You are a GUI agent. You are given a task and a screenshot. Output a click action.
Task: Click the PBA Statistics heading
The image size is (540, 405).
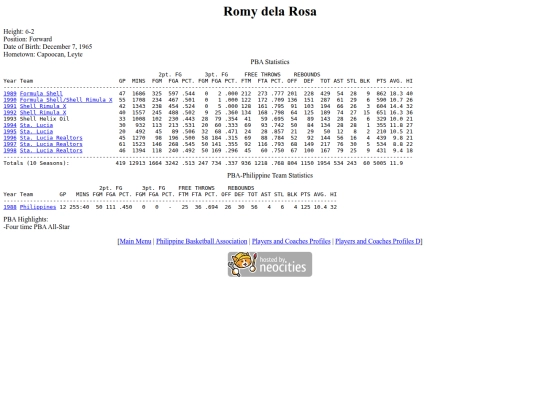point(270,62)
